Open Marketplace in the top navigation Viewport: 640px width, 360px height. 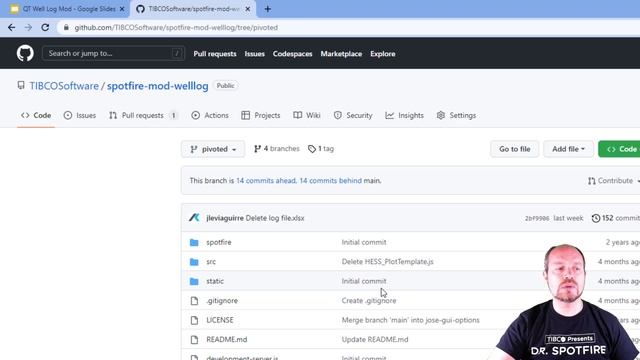tap(341, 54)
